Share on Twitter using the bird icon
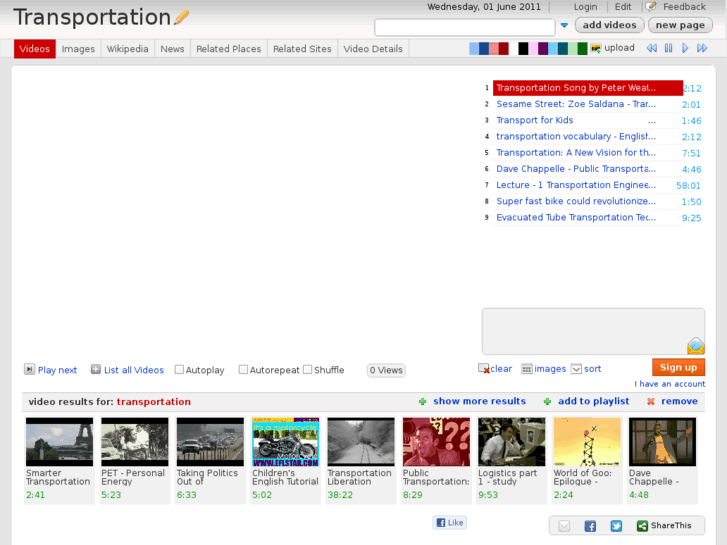This screenshot has height=545, width=727. pyautogui.click(x=616, y=526)
